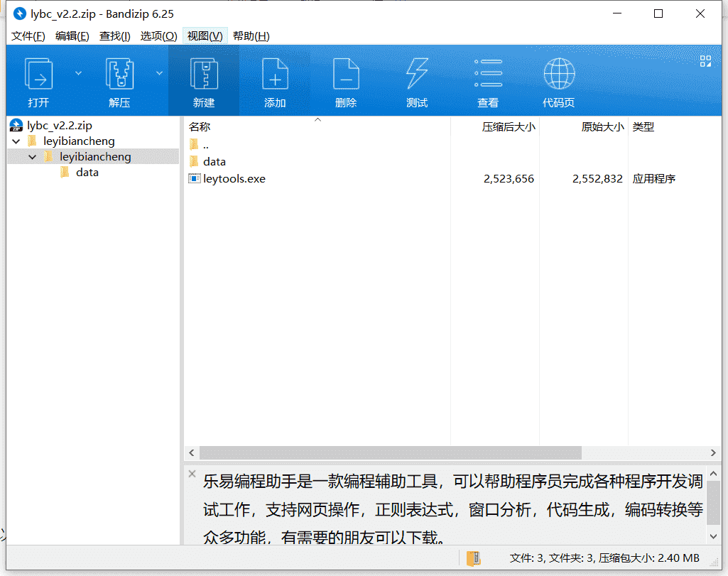
Task: Click the 解压 (Extract) toolbar icon
Action: pos(120,74)
